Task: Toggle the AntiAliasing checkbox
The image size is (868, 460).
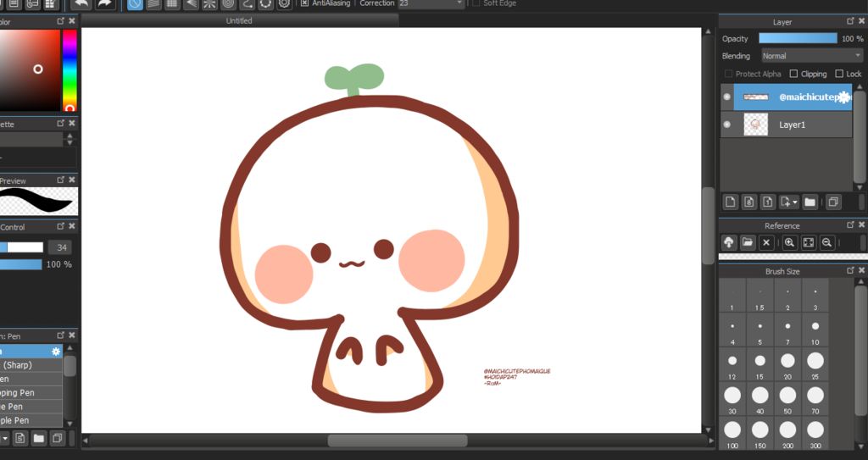Action: tap(304, 3)
